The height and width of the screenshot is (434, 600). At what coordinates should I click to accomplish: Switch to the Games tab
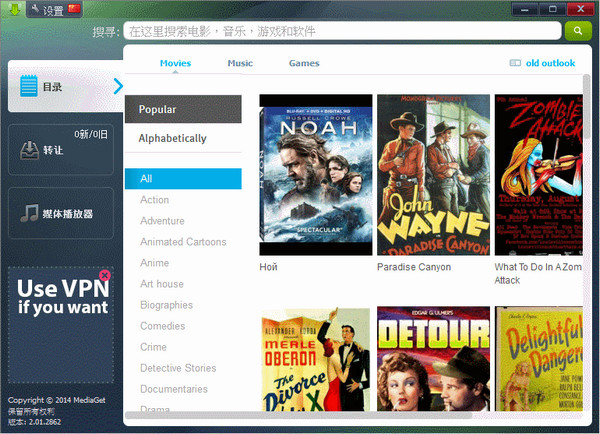click(x=304, y=63)
